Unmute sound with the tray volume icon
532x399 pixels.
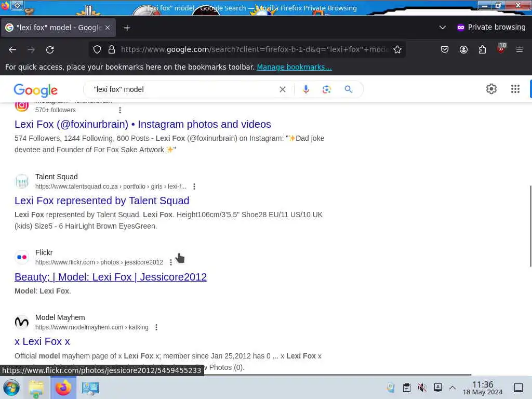coord(422,388)
